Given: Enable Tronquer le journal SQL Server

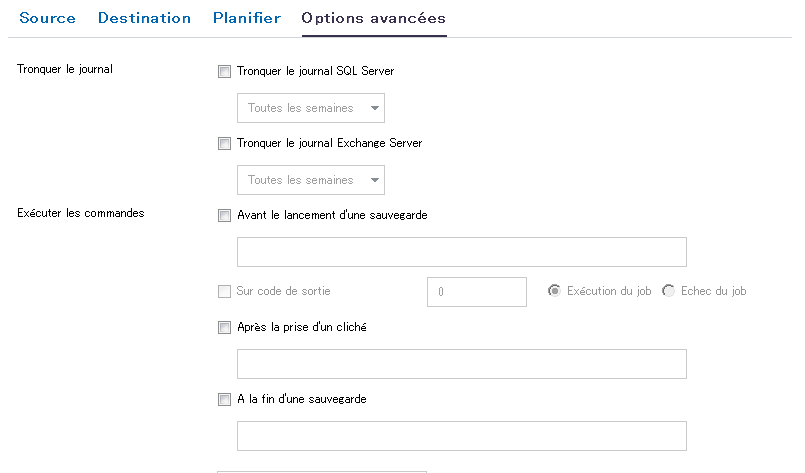Looking at the screenshot, I should [224, 72].
